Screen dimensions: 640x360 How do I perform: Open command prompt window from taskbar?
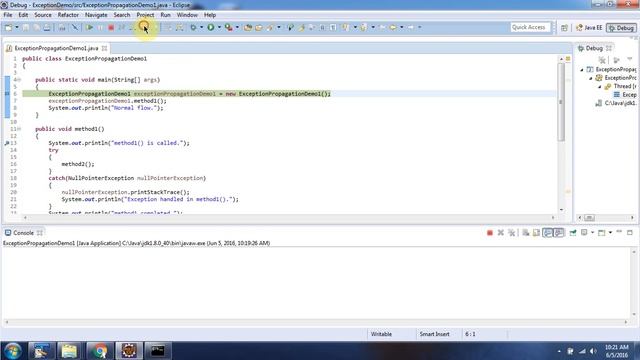click(158, 351)
